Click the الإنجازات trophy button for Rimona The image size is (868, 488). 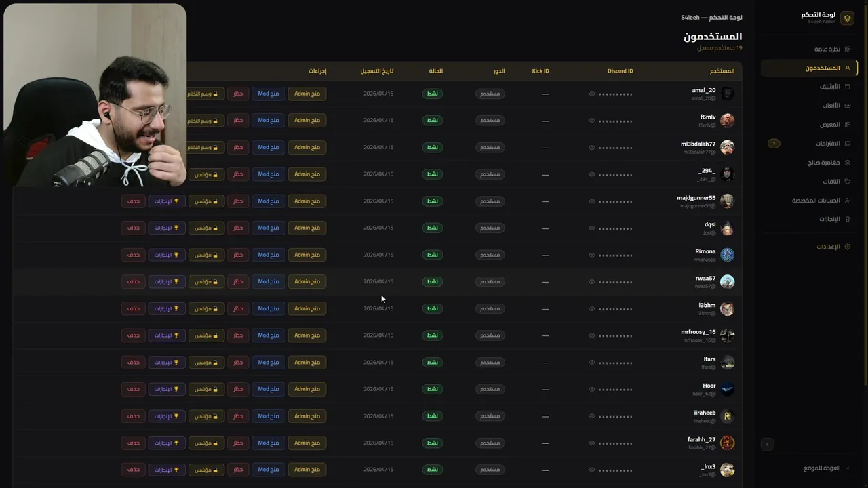pyautogui.click(x=166, y=255)
